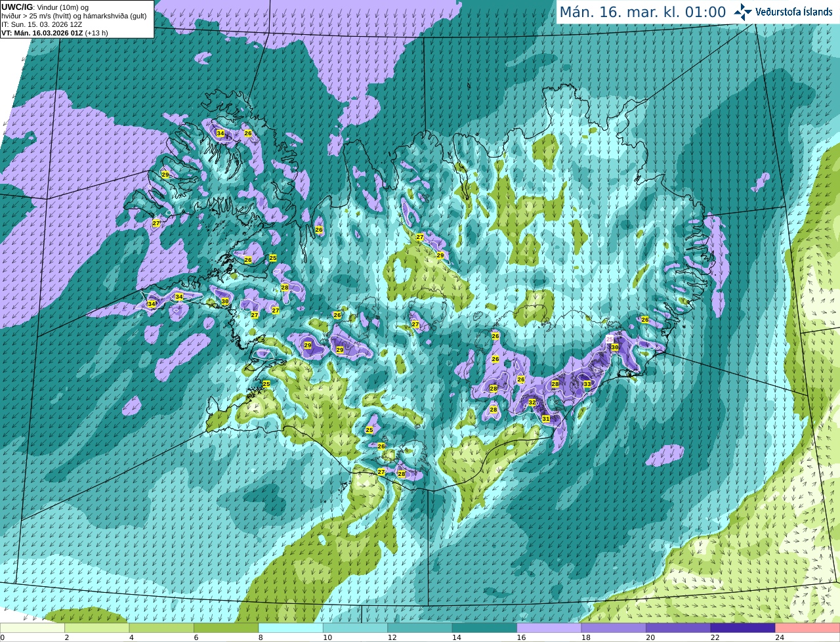Screen dimensions: 840x642
Task: Pick the pink above-24 m/s legend swatch
Action: point(808,628)
